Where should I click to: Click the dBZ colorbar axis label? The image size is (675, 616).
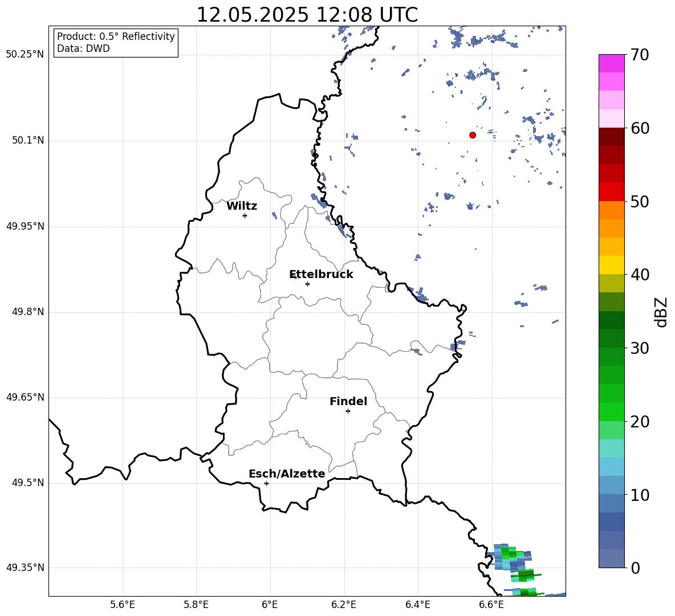pyautogui.click(x=661, y=312)
